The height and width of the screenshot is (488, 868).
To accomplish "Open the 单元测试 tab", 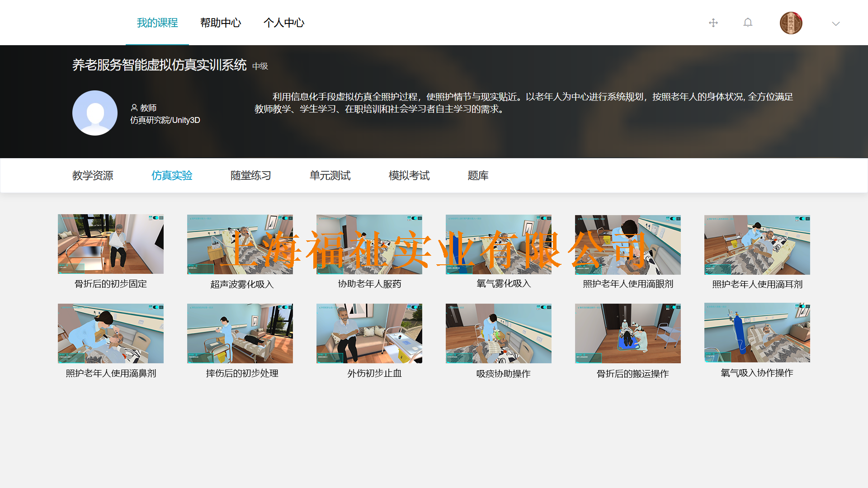I will [330, 175].
